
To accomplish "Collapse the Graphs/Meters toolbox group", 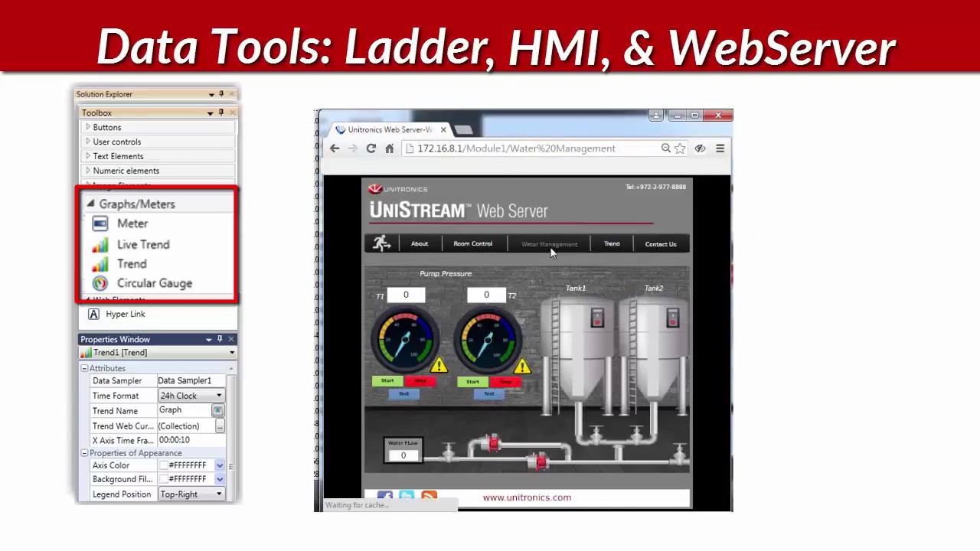I will [x=90, y=204].
